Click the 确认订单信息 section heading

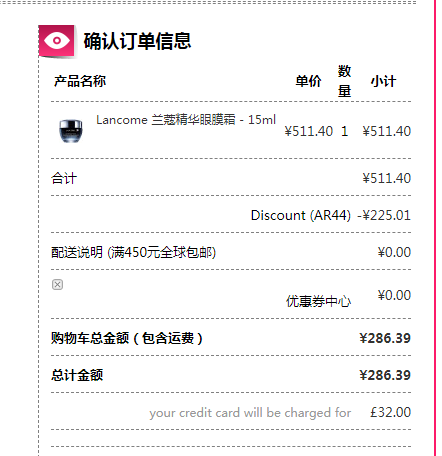137,41
